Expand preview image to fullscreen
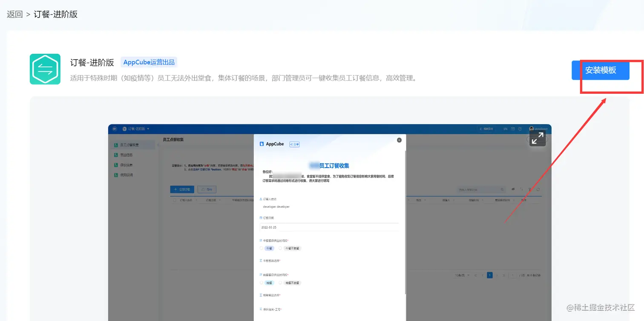644x321 pixels. (538, 138)
